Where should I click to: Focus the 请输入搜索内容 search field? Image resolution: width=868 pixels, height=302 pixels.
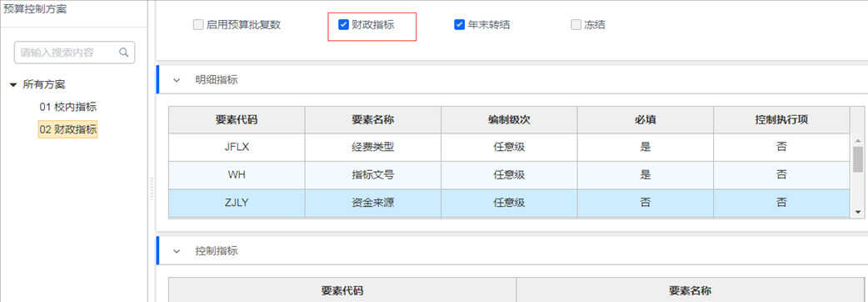pyautogui.click(x=75, y=53)
